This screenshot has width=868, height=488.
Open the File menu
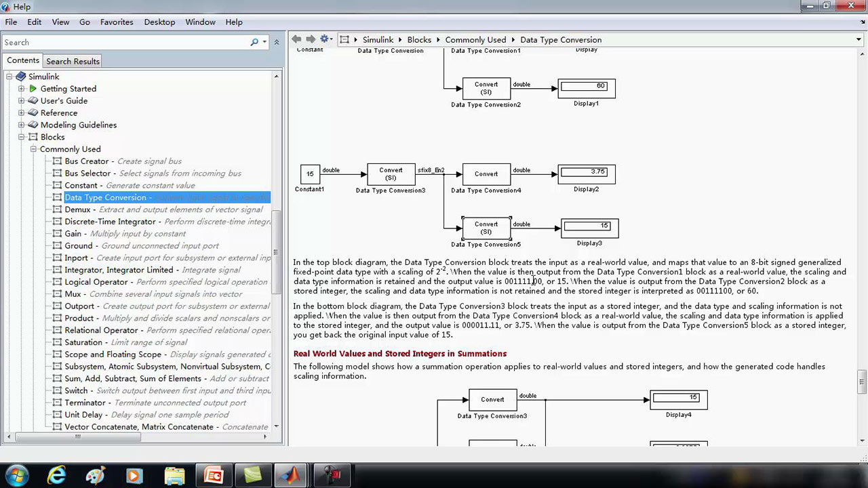coord(11,22)
